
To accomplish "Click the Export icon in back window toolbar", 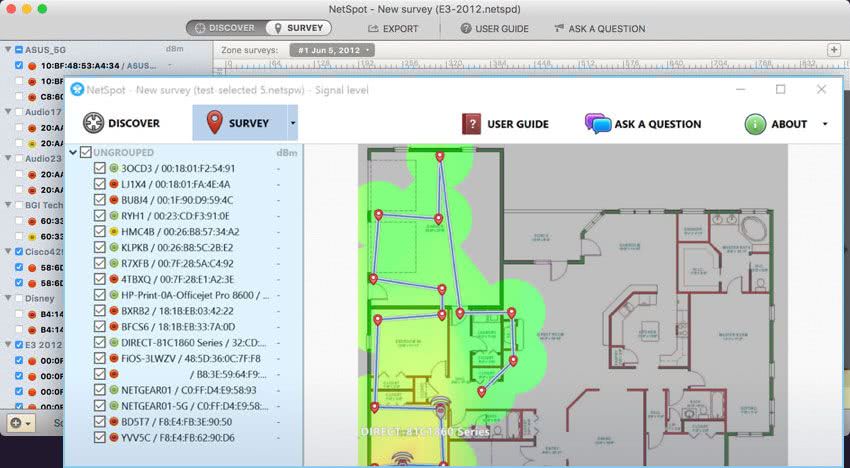I will (x=373, y=29).
